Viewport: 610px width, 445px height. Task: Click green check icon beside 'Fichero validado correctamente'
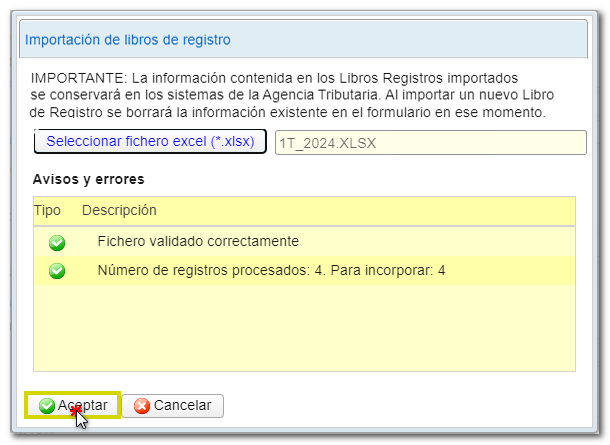[x=57, y=242]
